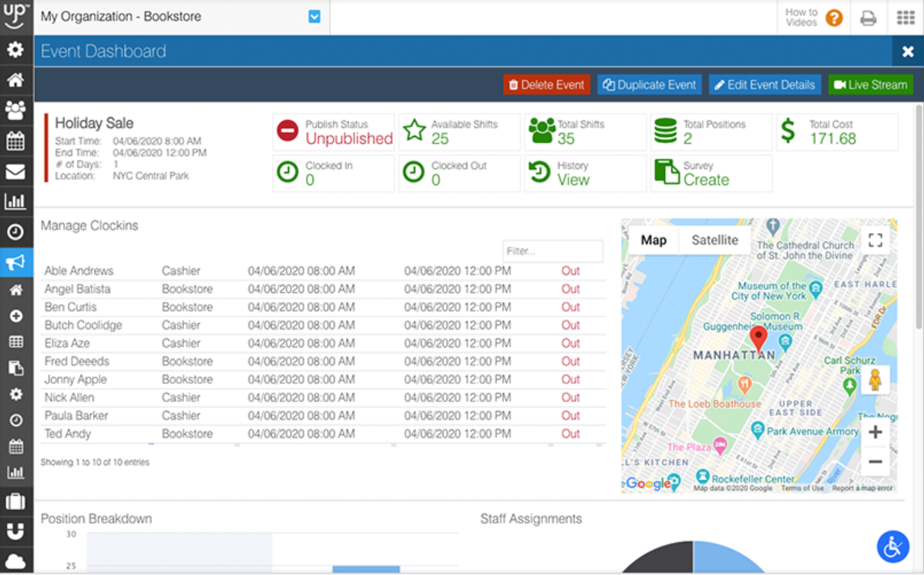This screenshot has height=575, width=924.
Task: Select the Map tab on the map widget
Action: tap(653, 239)
